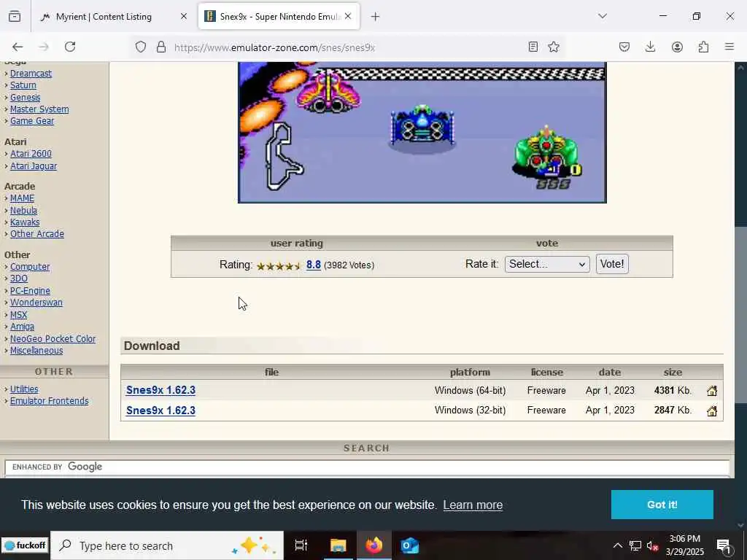Go to Game Gear emulators
Viewport: 747px width, 560px height.
pyautogui.click(x=32, y=121)
